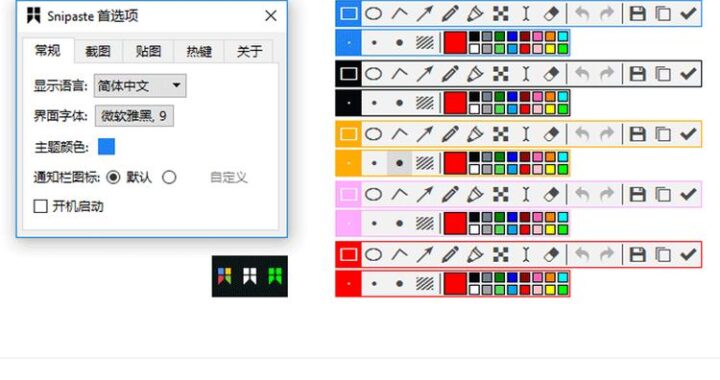Save screenshot from black toolbar
The width and height of the screenshot is (720, 380).
637,73
